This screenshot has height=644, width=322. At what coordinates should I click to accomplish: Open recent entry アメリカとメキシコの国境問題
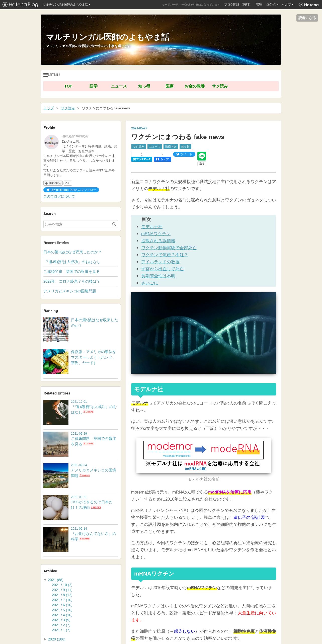tap(70, 291)
